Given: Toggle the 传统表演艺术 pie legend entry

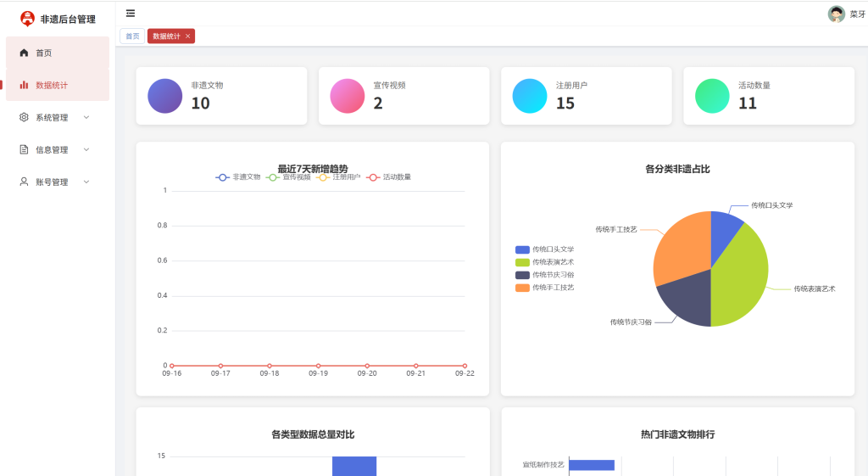Looking at the screenshot, I should tap(545, 262).
